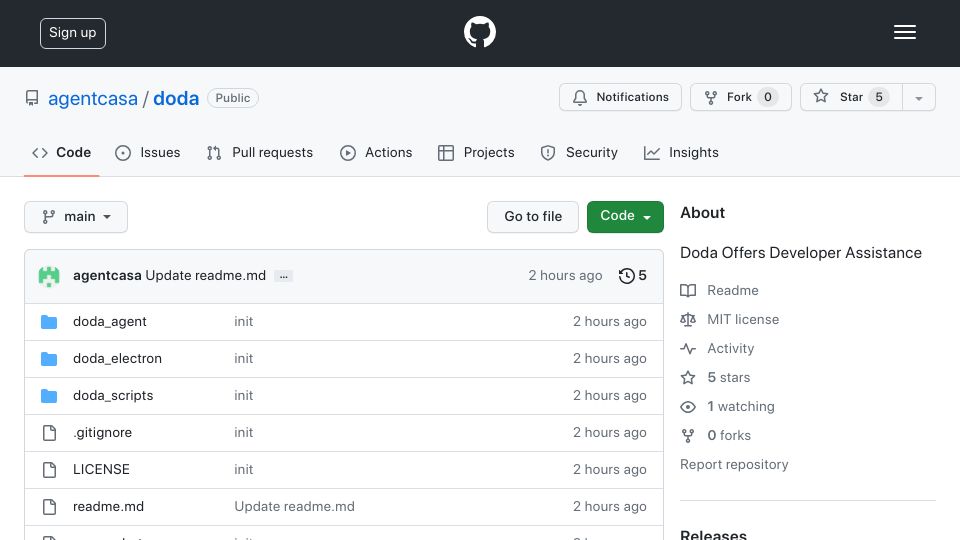Click the fork icon beside 0 forks
The height and width of the screenshot is (540, 960).
click(688, 435)
